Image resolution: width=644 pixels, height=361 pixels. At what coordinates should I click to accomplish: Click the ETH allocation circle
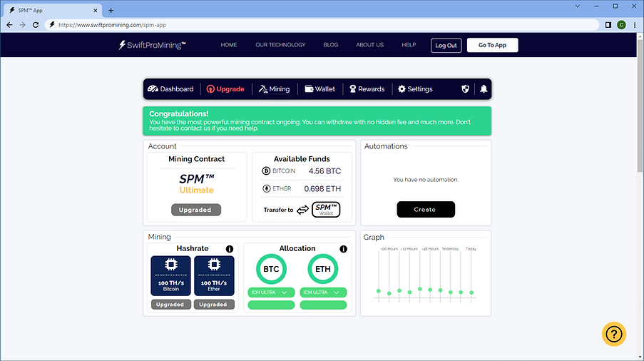pos(323,269)
